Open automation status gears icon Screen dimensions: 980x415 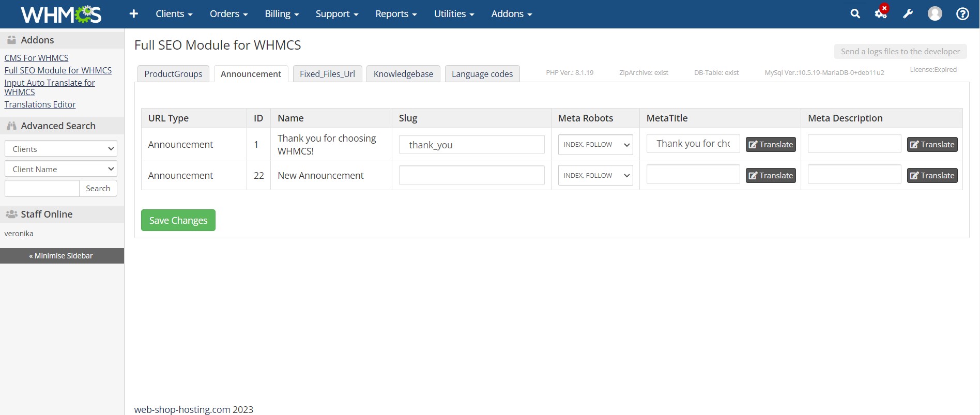point(881,13)
